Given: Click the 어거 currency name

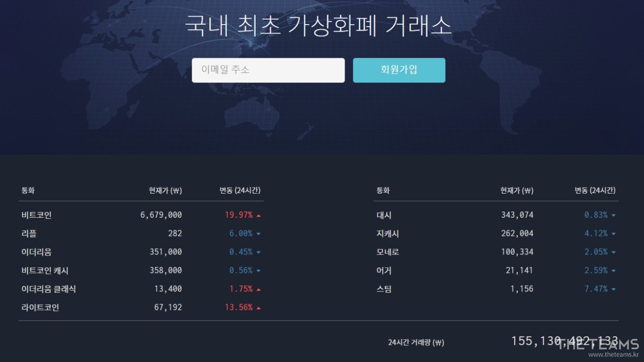Looking at the screenshot, I should [x=383, y=270].
